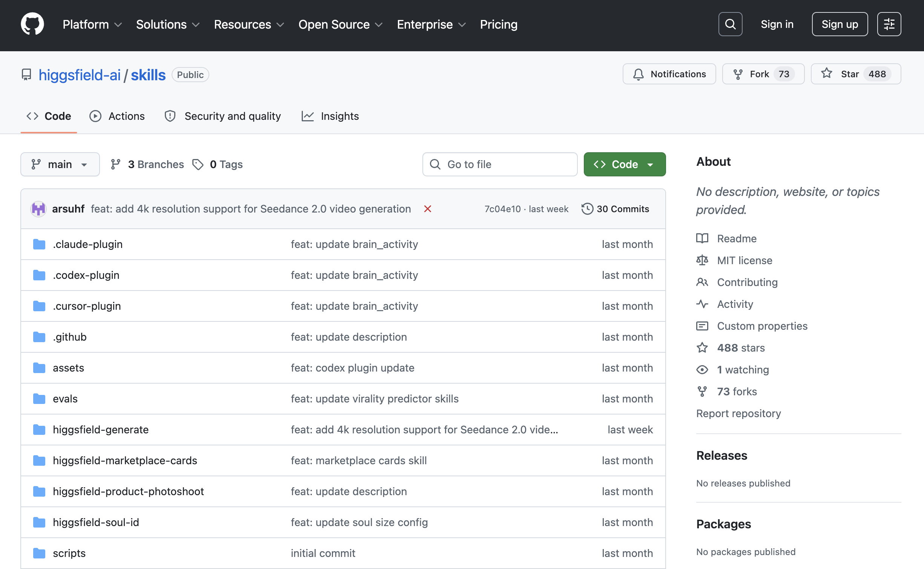Expand the Enterprise menu

point(431,24)
